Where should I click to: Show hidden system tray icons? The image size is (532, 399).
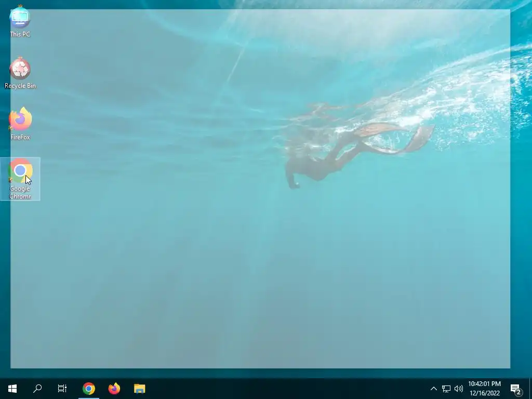pos(433,389)
